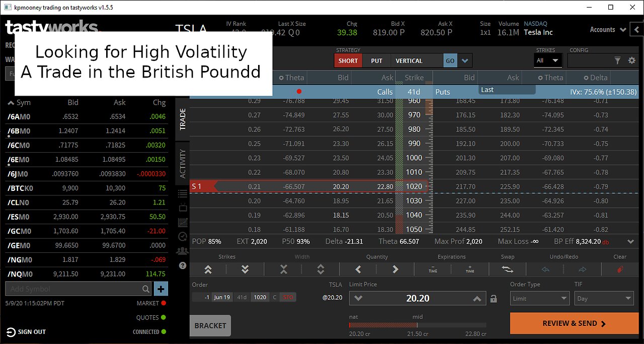This screenshot has height=344, width=644.
Task: Open the TV live feed sidebar icon
Action: pyautogui.click(x=183, y=208)
